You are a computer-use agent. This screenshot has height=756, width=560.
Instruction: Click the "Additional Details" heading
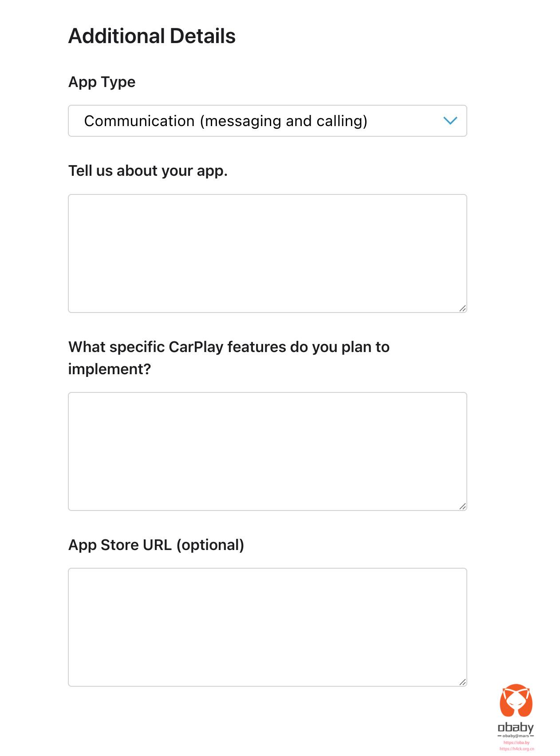pos(152,36)
